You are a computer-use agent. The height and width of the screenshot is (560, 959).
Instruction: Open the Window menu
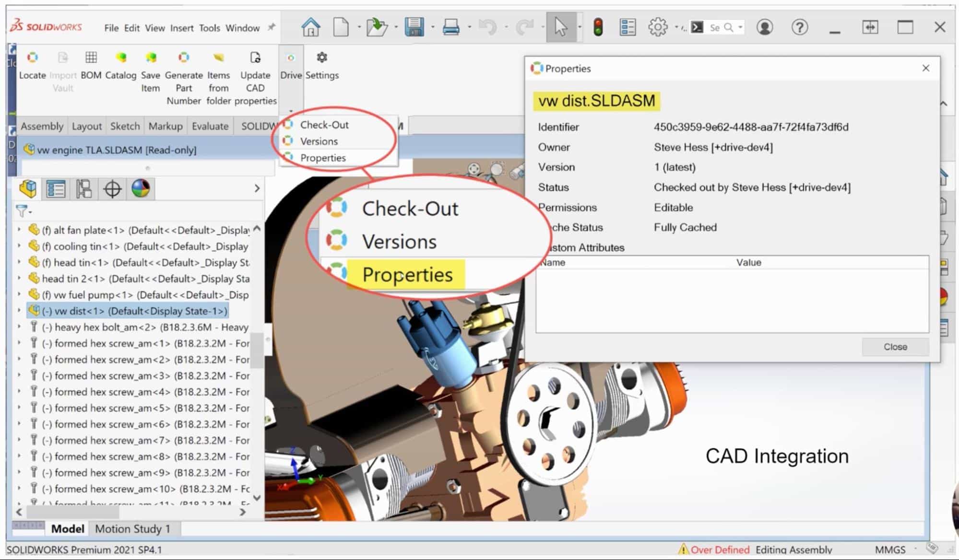pos(243,28)
